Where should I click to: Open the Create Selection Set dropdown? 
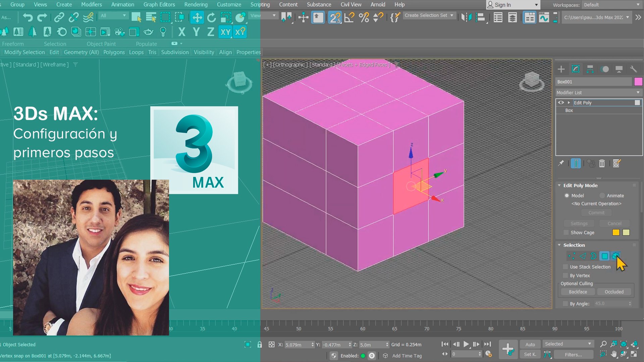click(429, 15)
